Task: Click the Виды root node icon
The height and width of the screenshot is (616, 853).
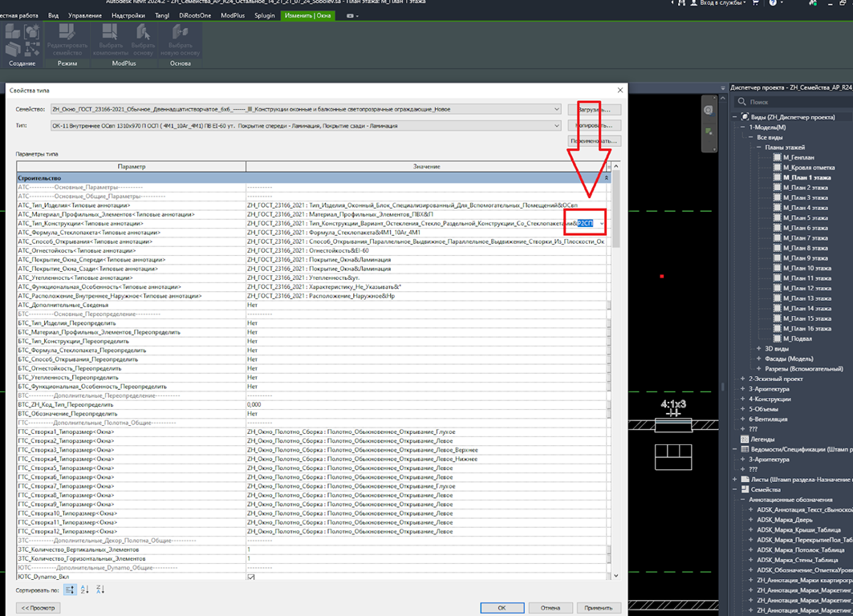Action: click(745, 117)
